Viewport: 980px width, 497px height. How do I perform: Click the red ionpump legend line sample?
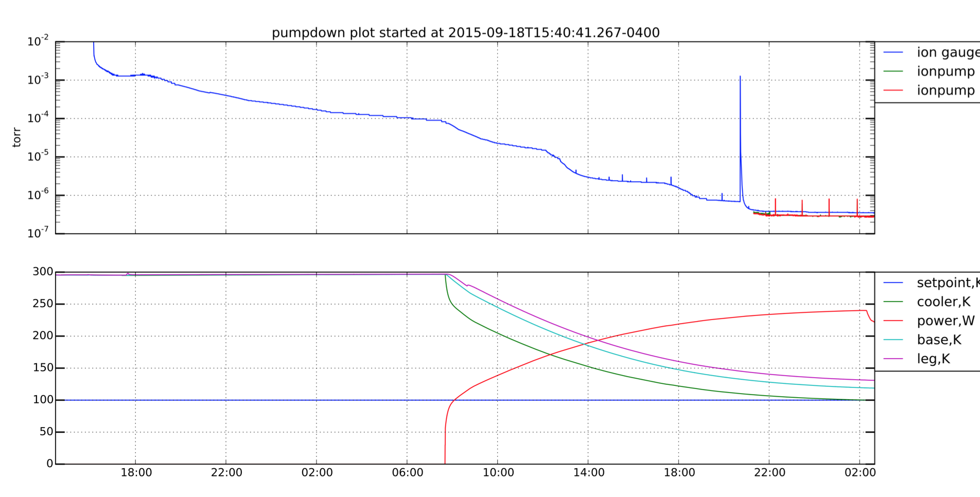[894, 91]
